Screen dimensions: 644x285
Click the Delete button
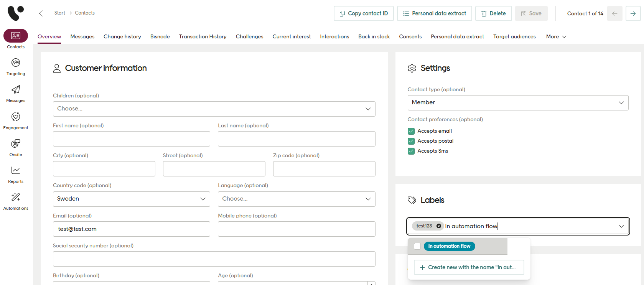[493, 13]
